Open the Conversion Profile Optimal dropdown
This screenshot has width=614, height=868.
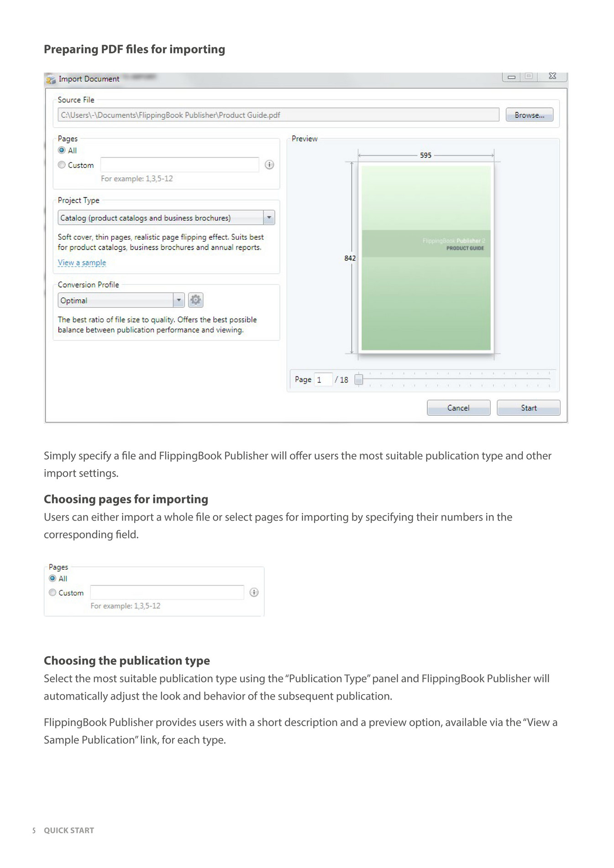coord(178,300)
